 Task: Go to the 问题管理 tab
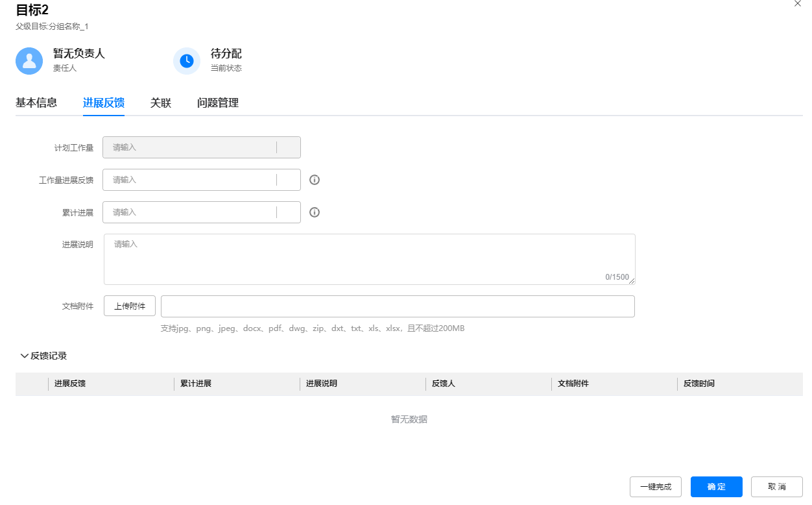click(218, 103)
